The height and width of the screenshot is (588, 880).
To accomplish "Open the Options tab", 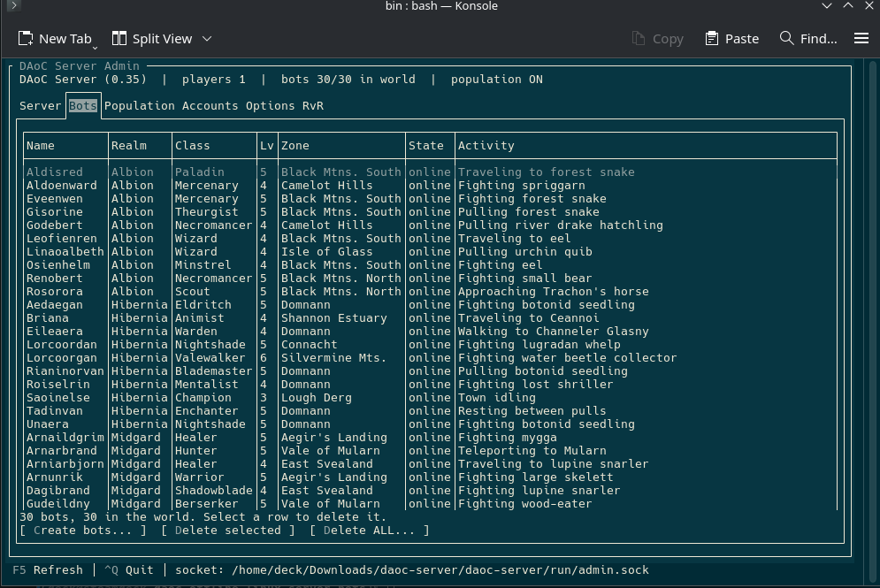I will (270, 106).
